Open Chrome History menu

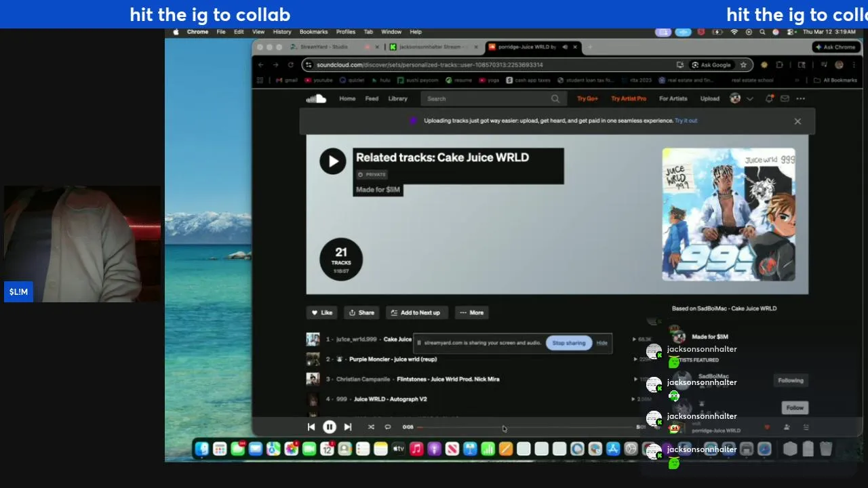point(282,32)
